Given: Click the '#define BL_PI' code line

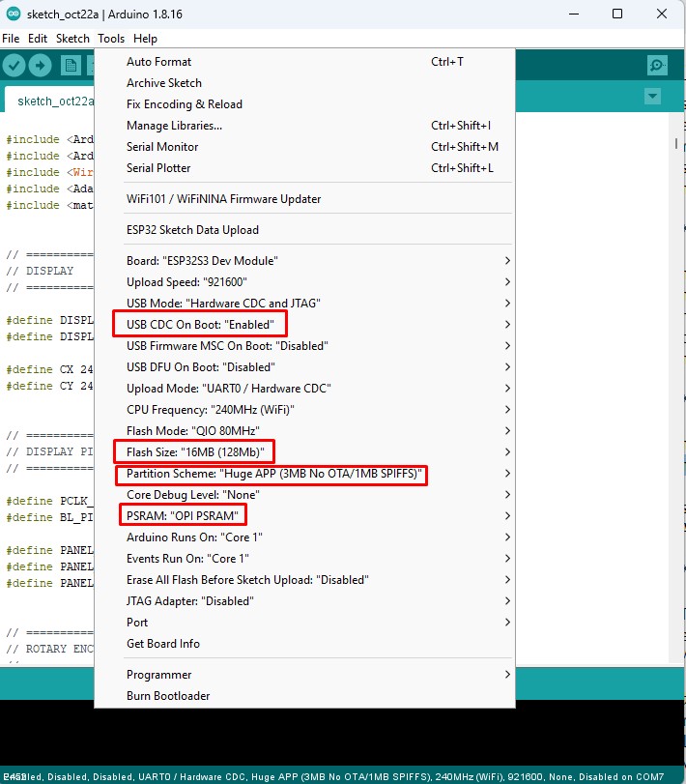Looking at the screenshot, I should (49, 517).
